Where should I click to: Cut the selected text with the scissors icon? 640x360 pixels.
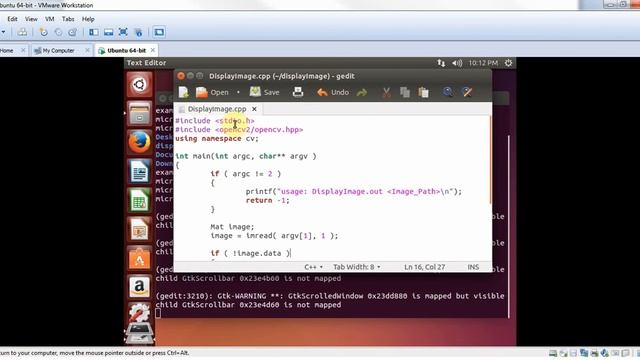pos(386,92)
